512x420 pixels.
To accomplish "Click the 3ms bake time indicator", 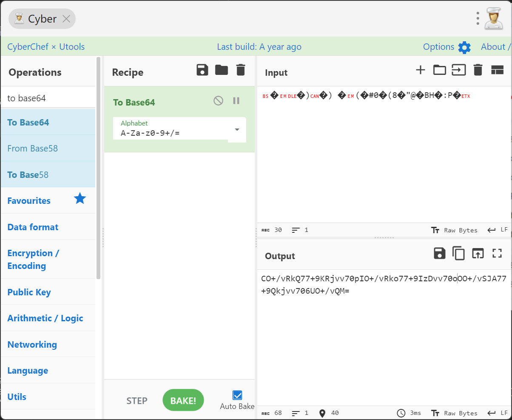I will pyautogui.click(x=409, y=413).
